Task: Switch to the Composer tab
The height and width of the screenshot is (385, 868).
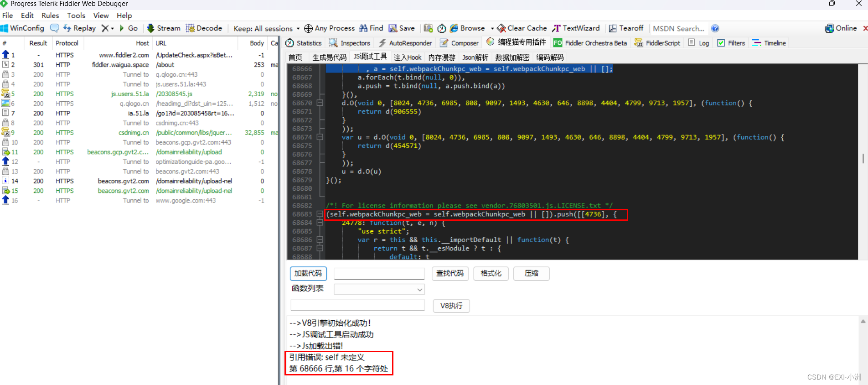Action: (x=460, y=43)
